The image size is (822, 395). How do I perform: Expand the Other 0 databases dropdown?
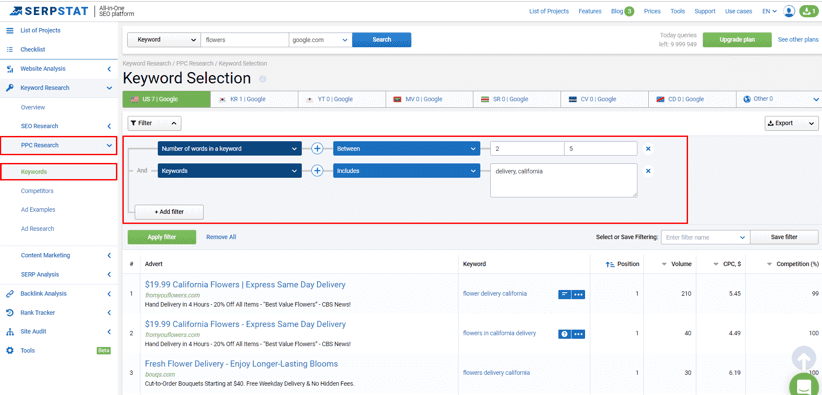(779, 99)
